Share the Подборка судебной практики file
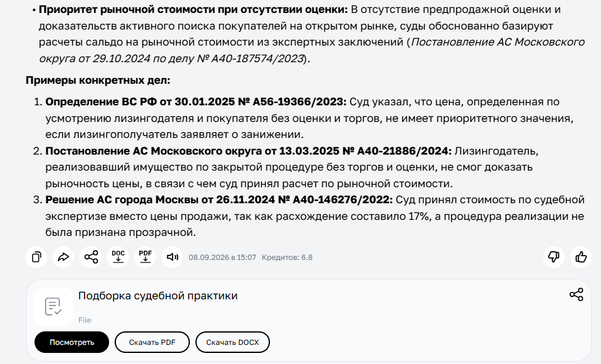The width and height of the screenshot is (601, 364). click(x=576, y=294)
